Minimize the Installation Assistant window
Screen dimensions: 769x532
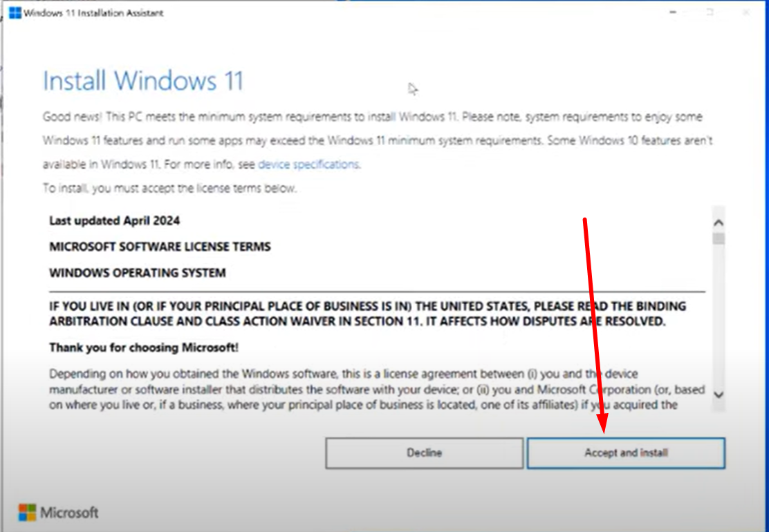point(673,12)
